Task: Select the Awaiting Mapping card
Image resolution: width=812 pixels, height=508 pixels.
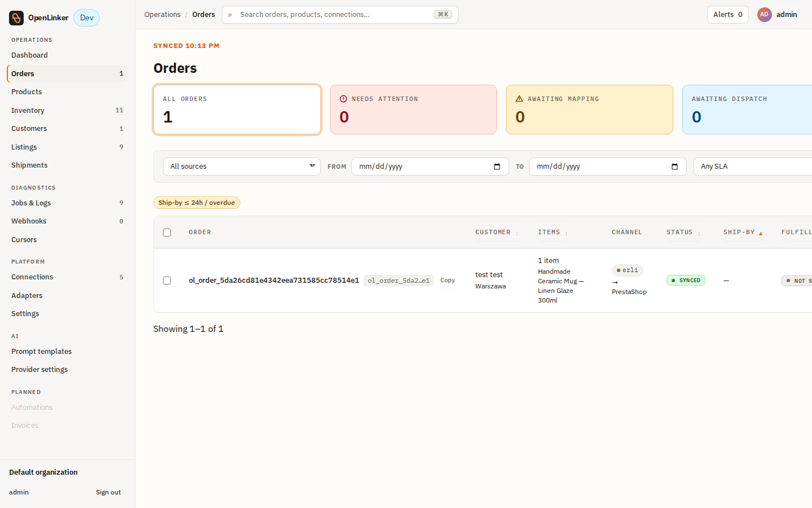Action: click(589, 110)
